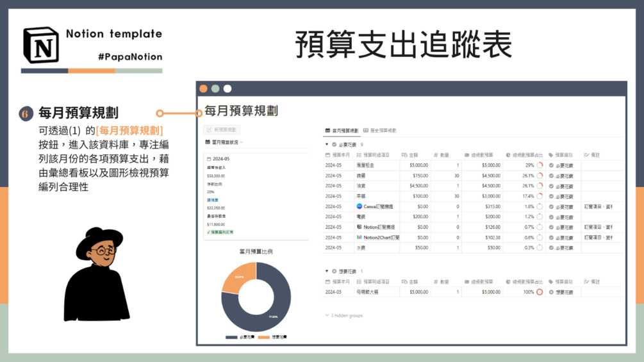Click the 29% progress ring for 房屋租金
Screen dimensions: 644x362
click(x=540, y=165)
